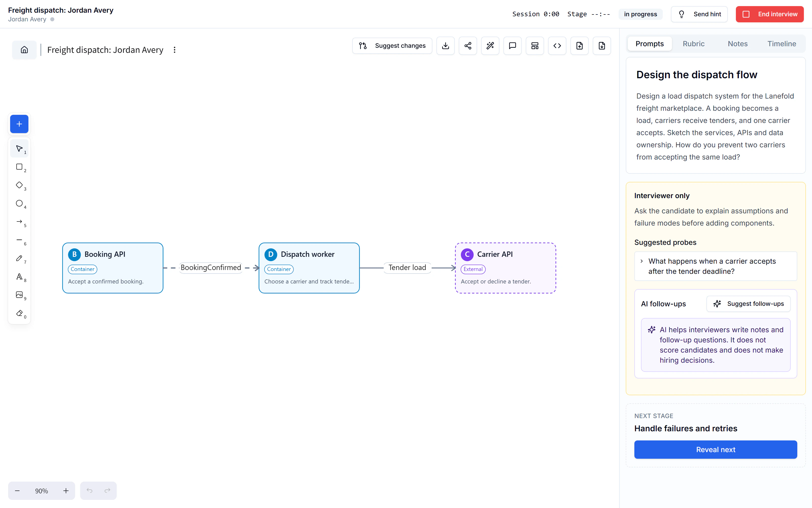The image size is (812, 508).
Task: Click the redo arrow button
Action: 107,491
